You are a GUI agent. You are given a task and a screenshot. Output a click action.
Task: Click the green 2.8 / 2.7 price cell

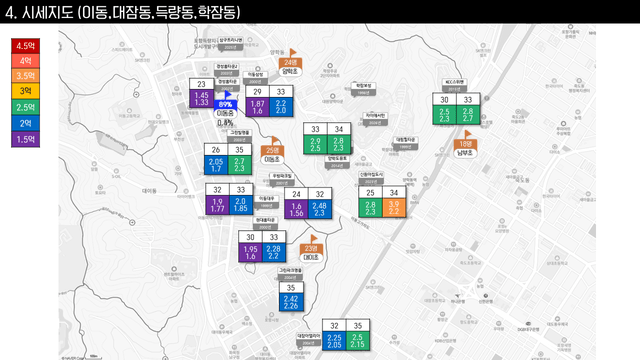[x=468, y=115]
